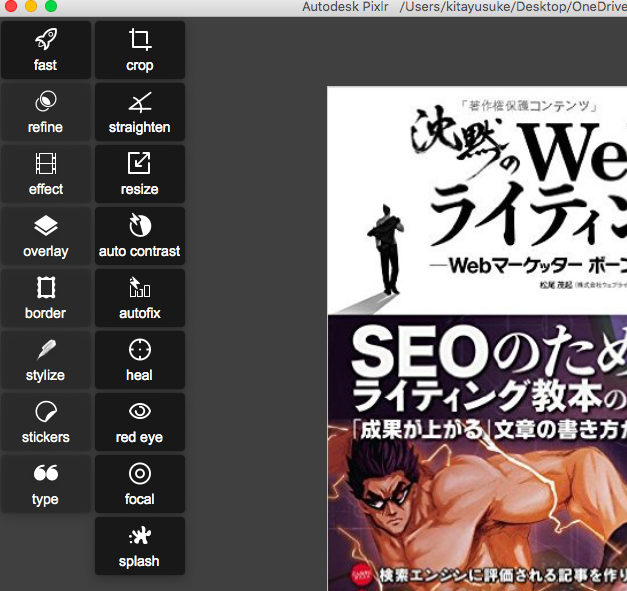The image size is (627, 591).
Task: Open the effect category
Action: click(46, 174)
